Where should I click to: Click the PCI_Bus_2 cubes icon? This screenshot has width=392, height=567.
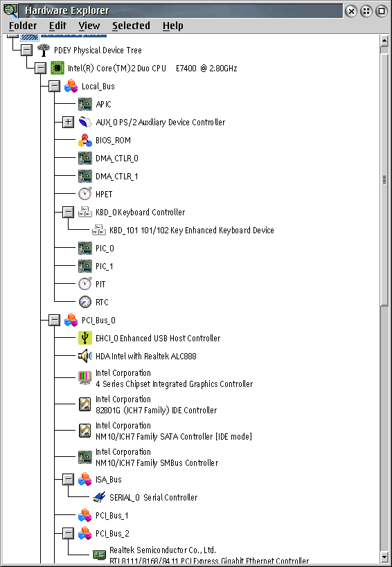click(x=85, y=533)
